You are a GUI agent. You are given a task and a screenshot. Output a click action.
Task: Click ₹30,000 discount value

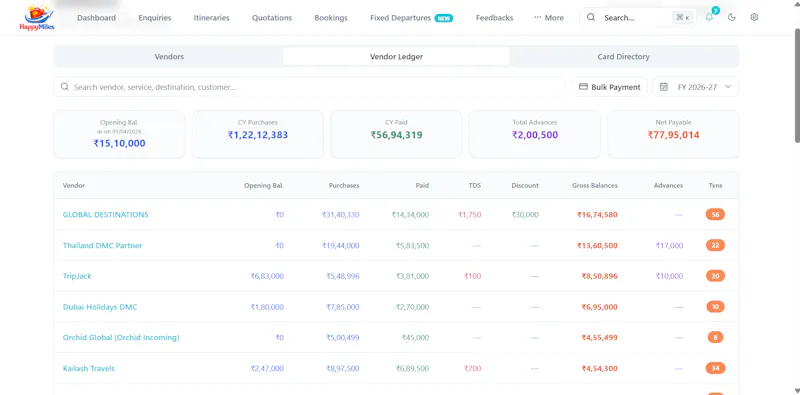(x=525, y=215)
